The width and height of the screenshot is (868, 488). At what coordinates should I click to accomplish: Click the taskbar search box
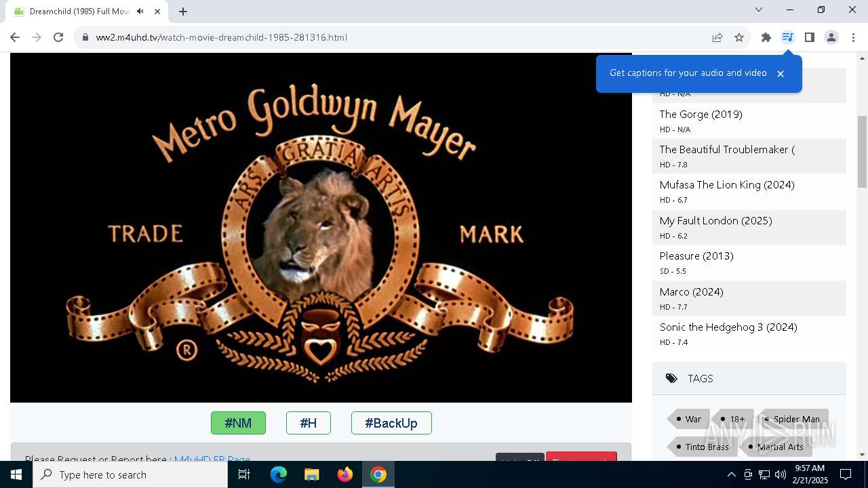130,474
